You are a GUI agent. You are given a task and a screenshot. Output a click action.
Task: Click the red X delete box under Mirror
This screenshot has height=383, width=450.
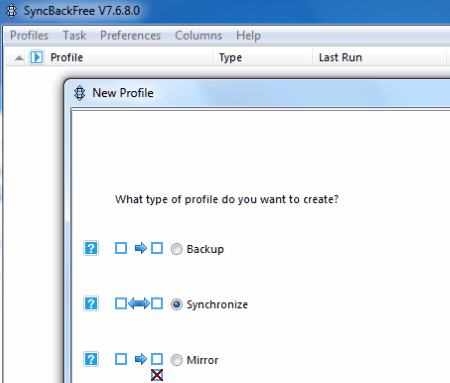[157, 375]
